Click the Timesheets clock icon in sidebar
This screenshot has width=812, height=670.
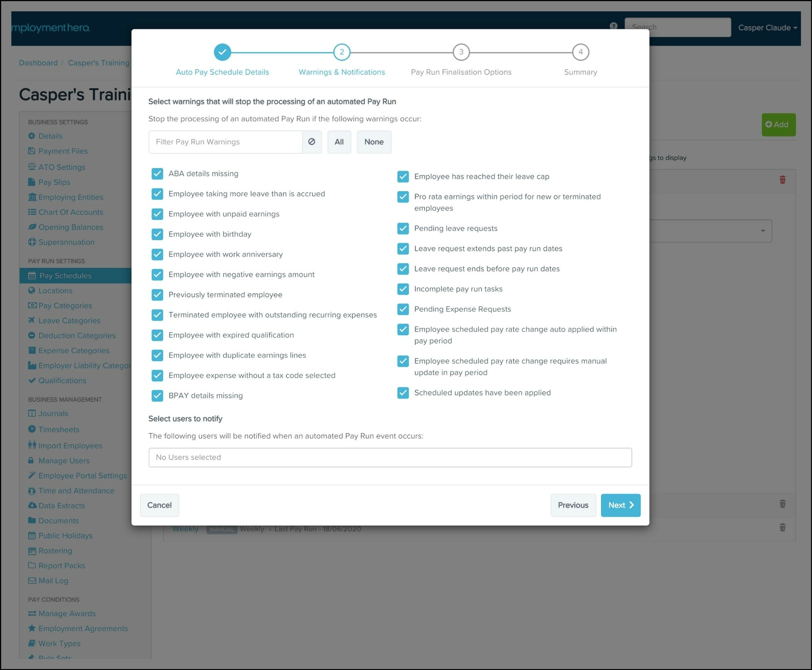pos(32,429)
